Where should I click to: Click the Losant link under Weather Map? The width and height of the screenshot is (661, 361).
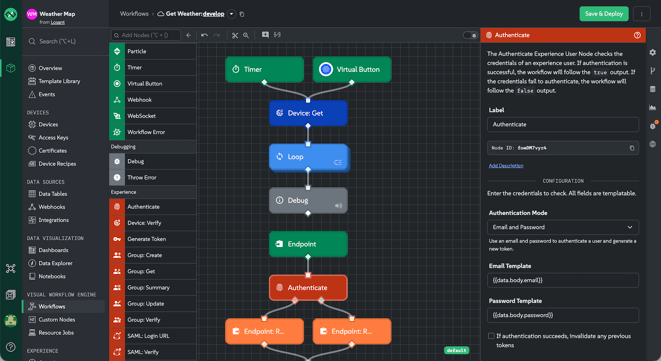58,22
